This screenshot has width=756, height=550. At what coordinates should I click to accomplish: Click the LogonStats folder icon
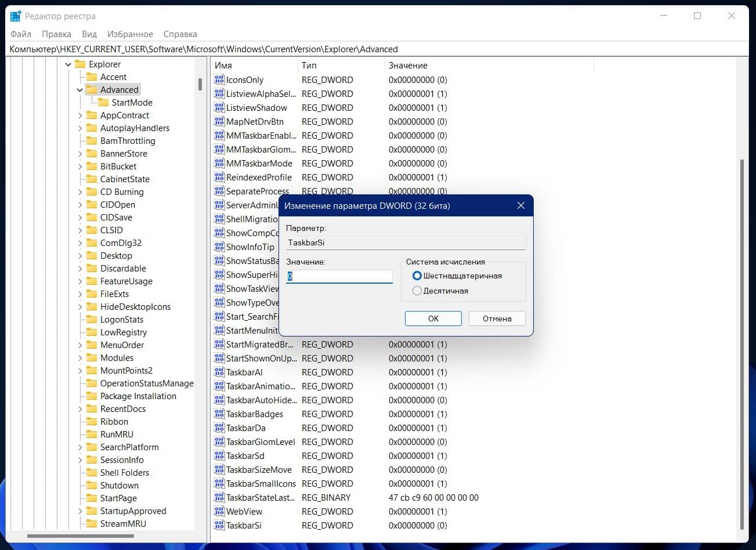[92, 319]
